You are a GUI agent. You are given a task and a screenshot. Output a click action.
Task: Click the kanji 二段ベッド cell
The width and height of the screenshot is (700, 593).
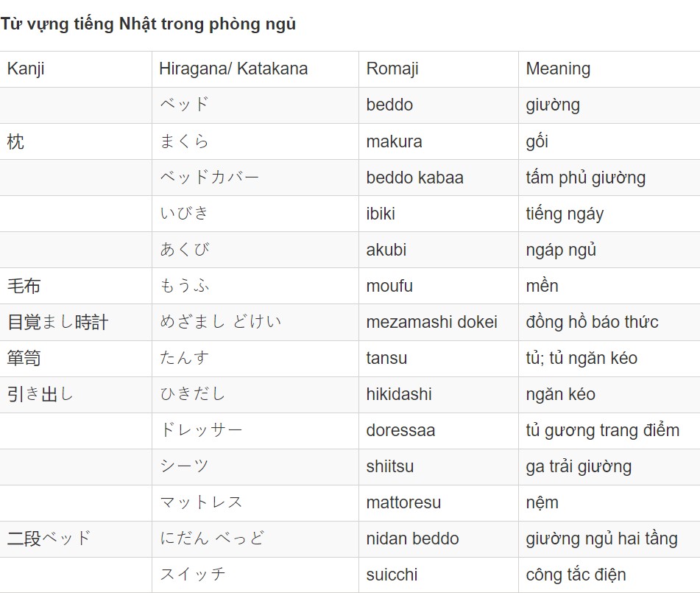76,539
